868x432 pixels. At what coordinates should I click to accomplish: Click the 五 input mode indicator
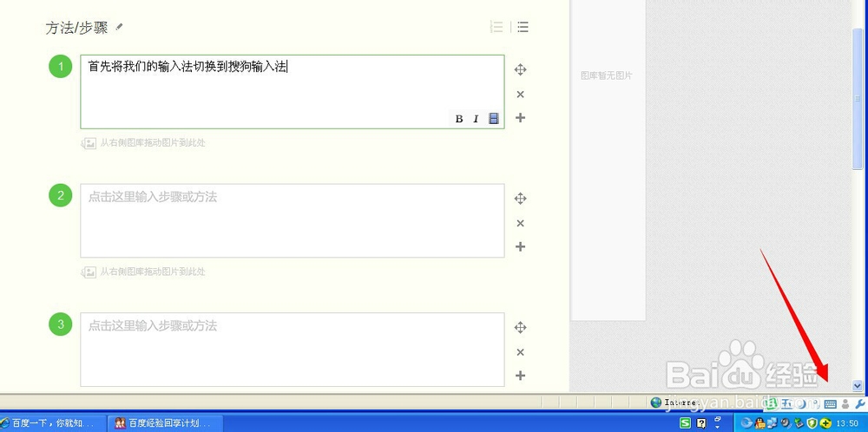click(787, 403)
